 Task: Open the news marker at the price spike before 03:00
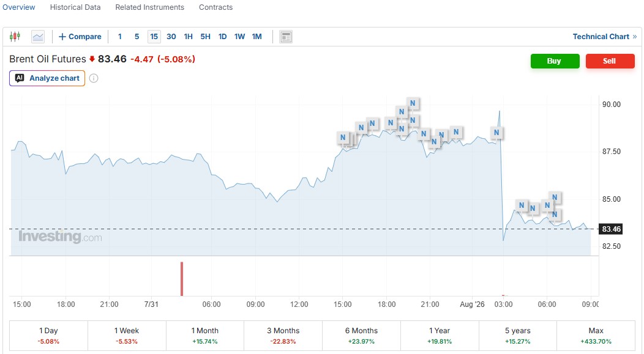496,133
